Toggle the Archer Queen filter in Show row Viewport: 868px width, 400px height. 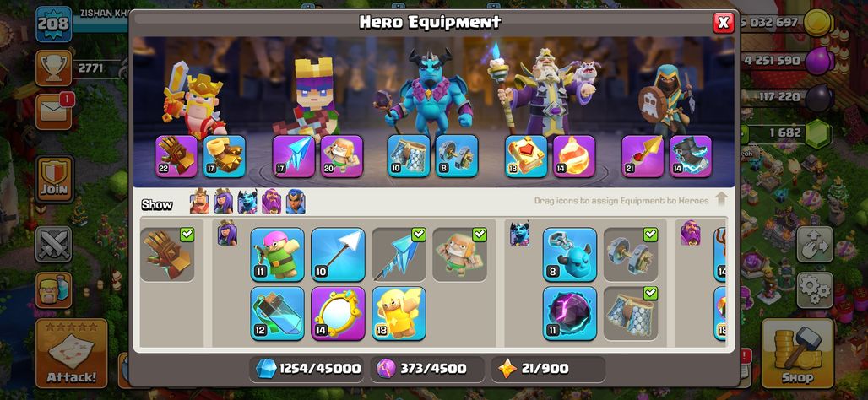[223, 202]
